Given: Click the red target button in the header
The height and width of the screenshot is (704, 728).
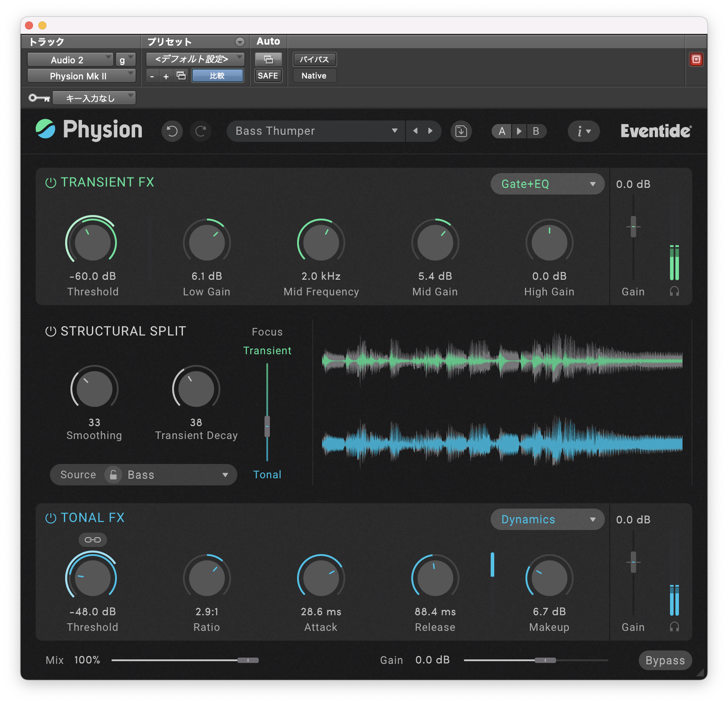Looking at the screenshot, I should [696, 59].
